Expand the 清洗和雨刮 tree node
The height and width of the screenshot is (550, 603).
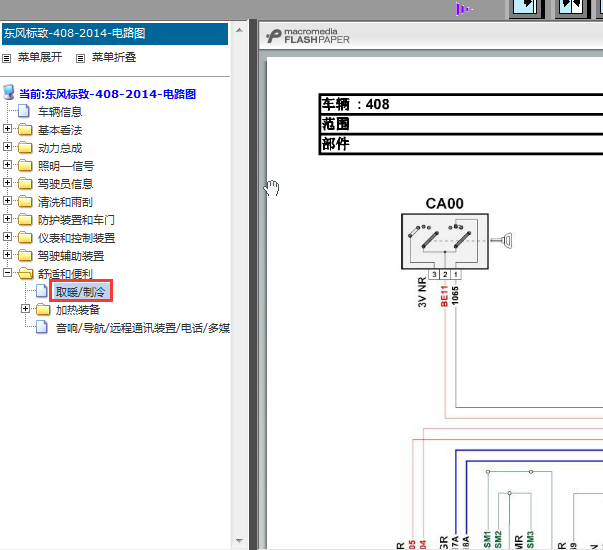[7, 200]
